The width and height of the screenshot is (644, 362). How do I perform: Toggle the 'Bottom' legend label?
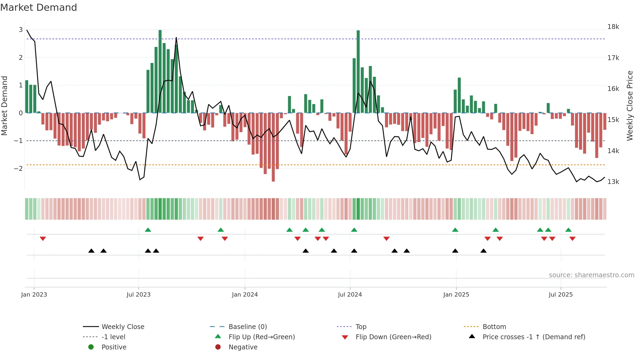[494, 327]
